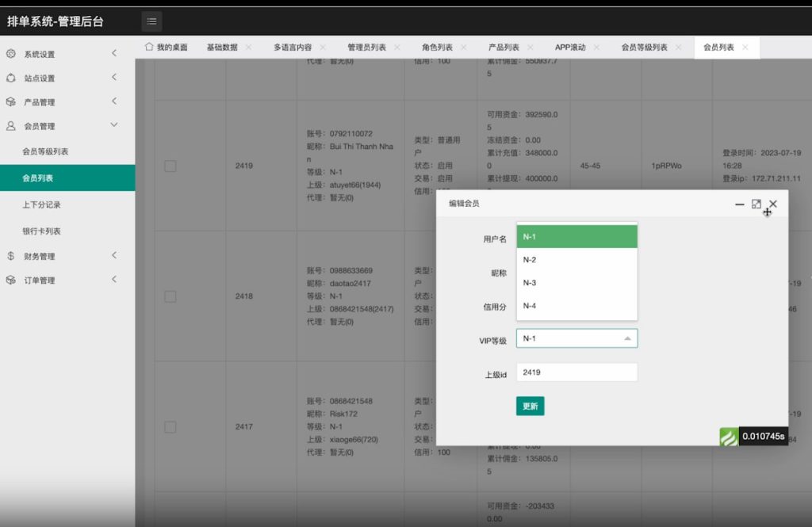The image size is (812, 527).
Task: Expand the 财务管理 menu chevron
Action: (114, 255)
